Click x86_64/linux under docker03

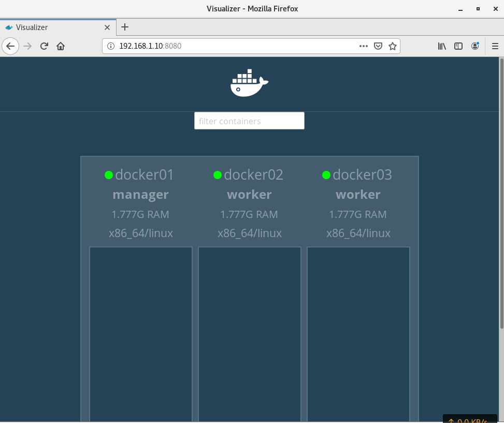(358, 233)
